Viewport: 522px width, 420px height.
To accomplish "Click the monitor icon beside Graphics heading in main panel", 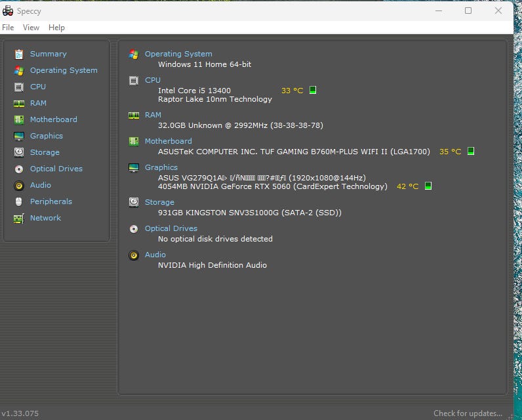I will click(134, 168).
